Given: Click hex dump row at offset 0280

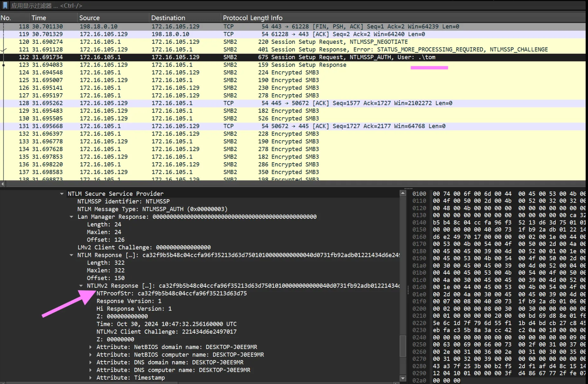Looking at the screenshot, I should [x=499, y=366].
